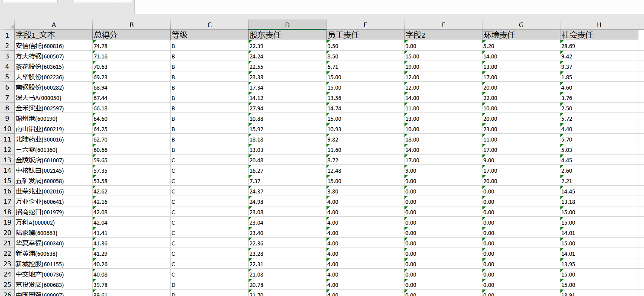This screenshot has height=296, width=644.
Task: Select entire sheet via corner select-all button
Action: pos(7,25)
